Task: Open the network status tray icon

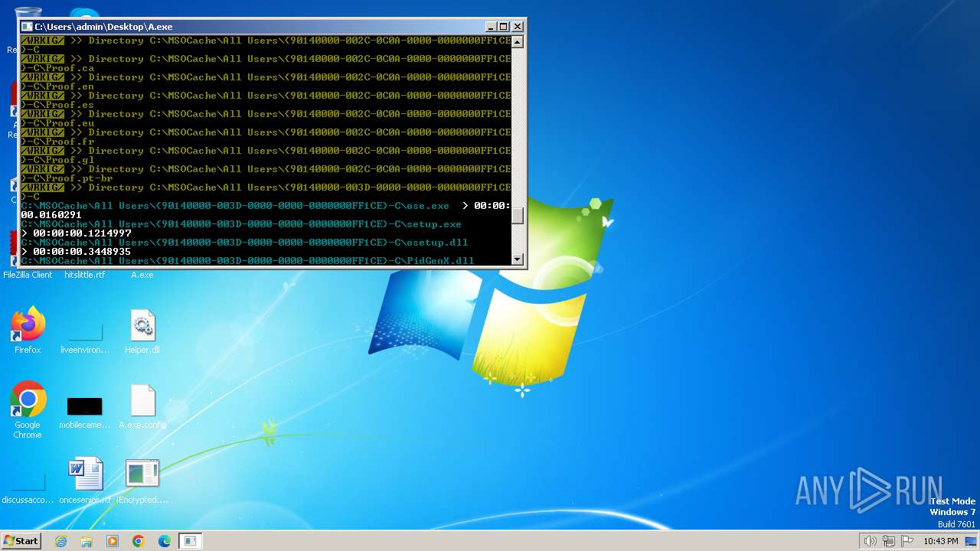Action: [889, 541]
